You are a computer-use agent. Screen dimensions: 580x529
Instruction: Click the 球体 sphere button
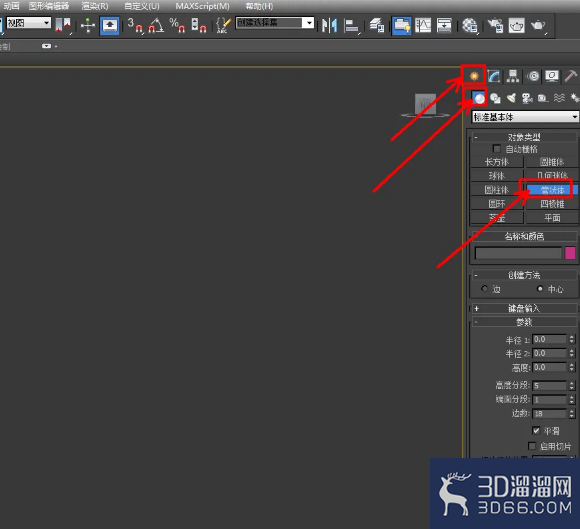pos(497,176)
